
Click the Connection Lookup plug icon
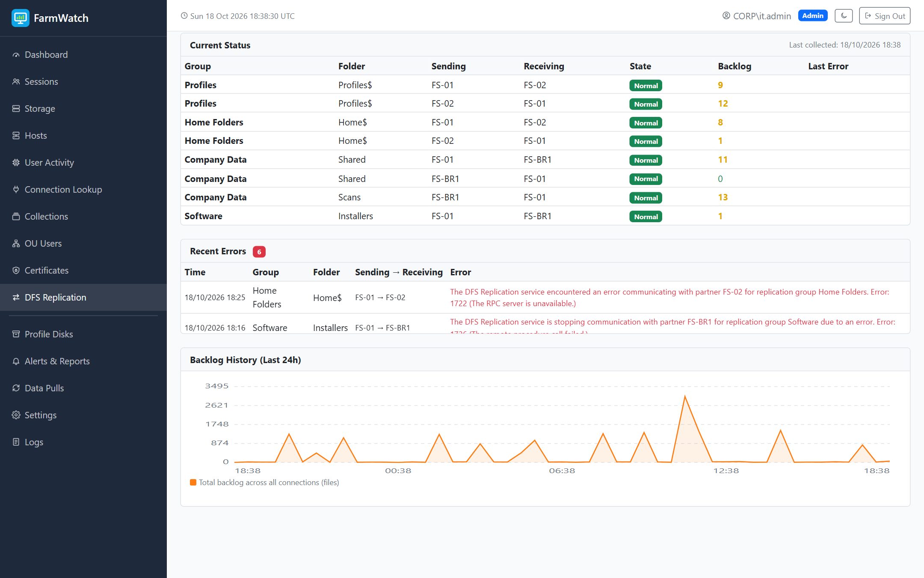click(16, 190)
